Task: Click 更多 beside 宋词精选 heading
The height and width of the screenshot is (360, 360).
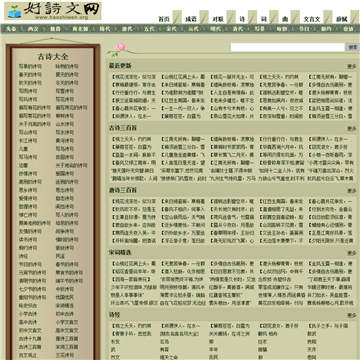Action: coord(352,253)
